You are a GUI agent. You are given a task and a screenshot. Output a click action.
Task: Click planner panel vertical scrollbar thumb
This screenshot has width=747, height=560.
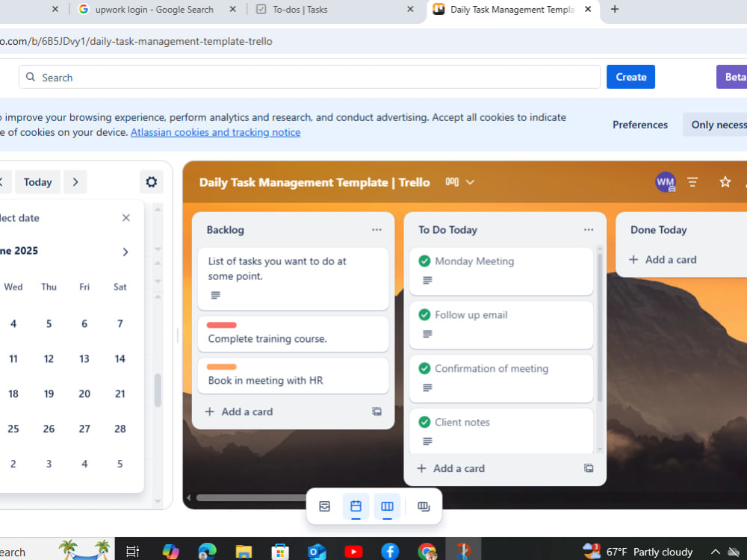pyautogui.click(x=158, y=391)
